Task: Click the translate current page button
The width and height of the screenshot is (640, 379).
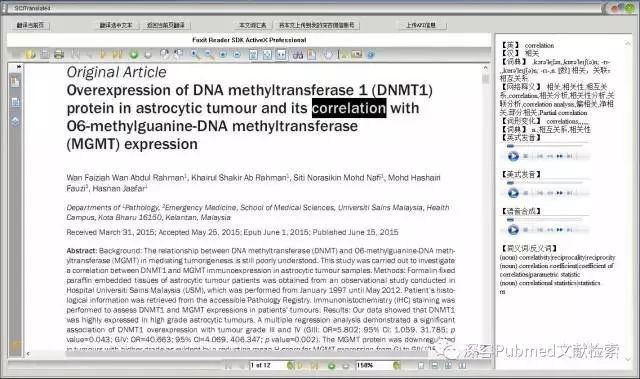Action: coord(30,25)
